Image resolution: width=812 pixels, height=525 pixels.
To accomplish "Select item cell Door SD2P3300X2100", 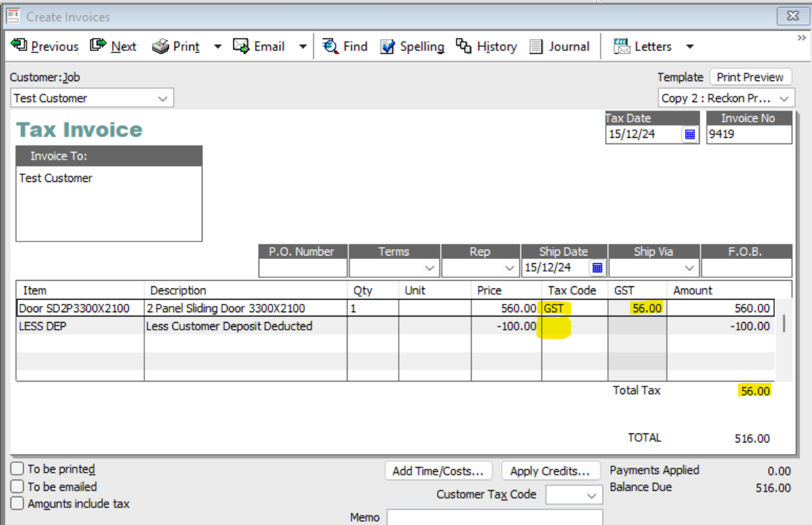I will click(x=81, y=308).
